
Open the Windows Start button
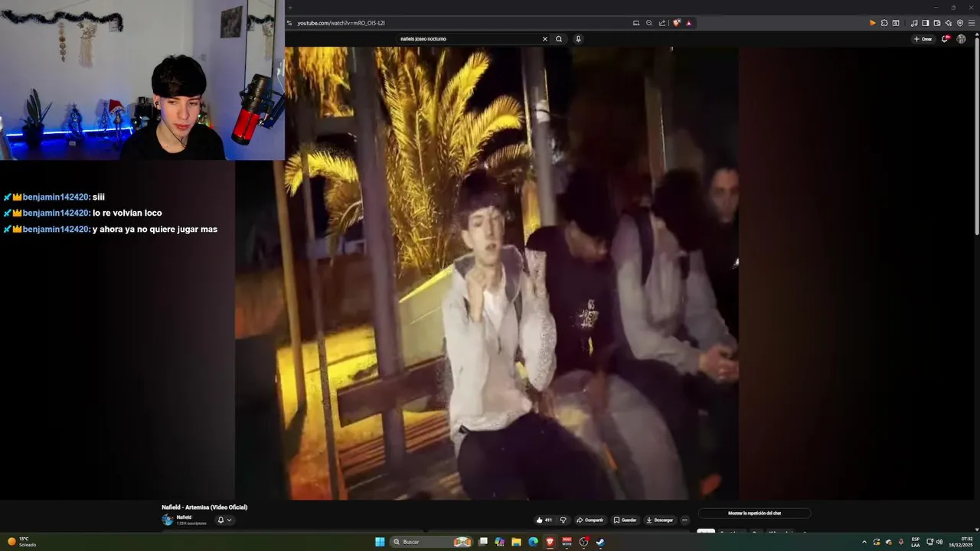(x=380, y=542)
